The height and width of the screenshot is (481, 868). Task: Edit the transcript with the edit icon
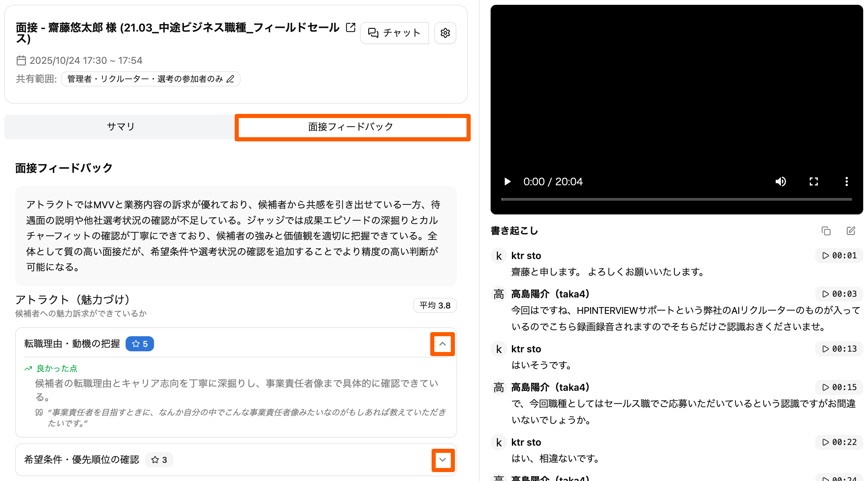pyautogui.click(x=851, y=231)
